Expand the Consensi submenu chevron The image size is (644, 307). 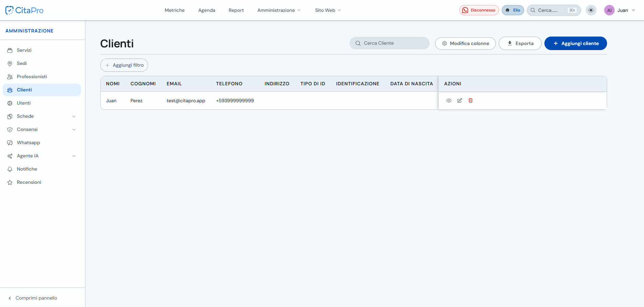[x=74, y=130]
